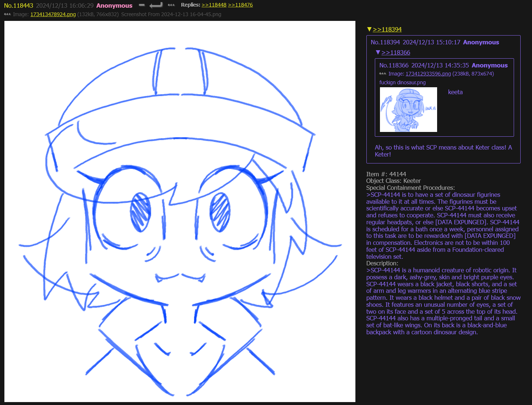Click the '(238kB, 873x674)' file size text

473,74
